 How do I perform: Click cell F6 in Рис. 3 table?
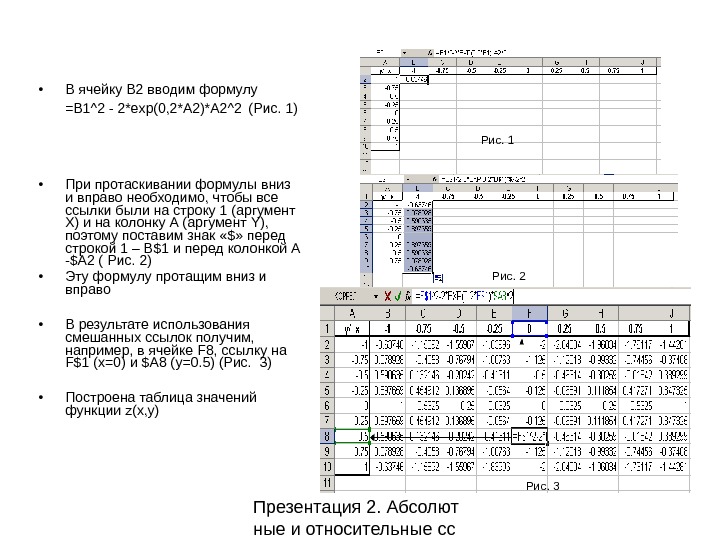[x=529, y=405]
